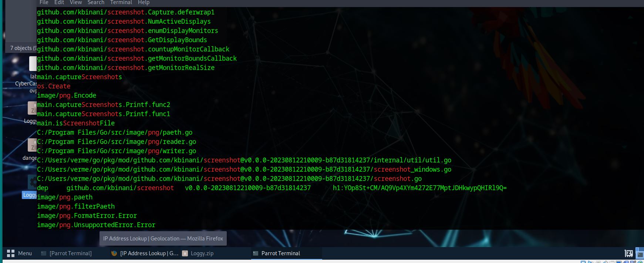This screenshot has width=644, height=263.
Task: Select the Loggy gear executable desktop icon
Action: pyautogui.click(x=33, y=182)
